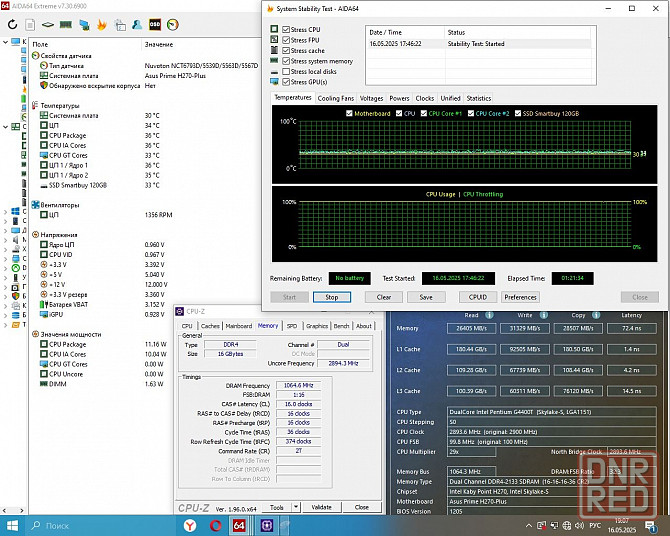This screenshot has width=670, height=536.
Task: Open Yandex browser from taskbar
Action: click(190, 525)
